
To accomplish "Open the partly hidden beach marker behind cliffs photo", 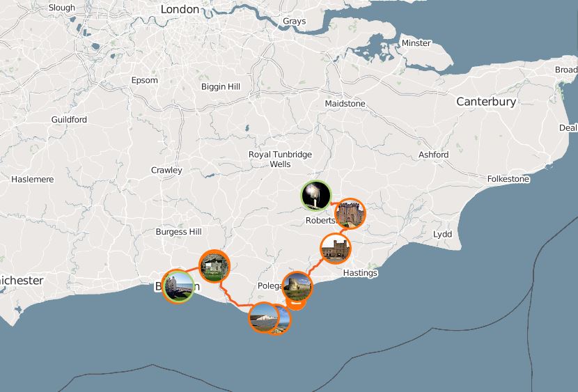I will [x=286, y=320].
